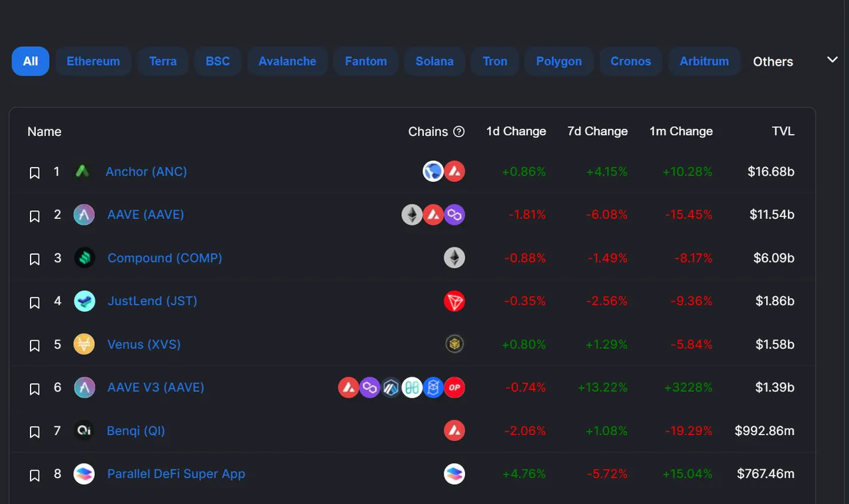The height and width of the screenshot is (504, 849).
Task: Open the AAVE V3 (AAVE) protocol link
Action: [156, 387]
